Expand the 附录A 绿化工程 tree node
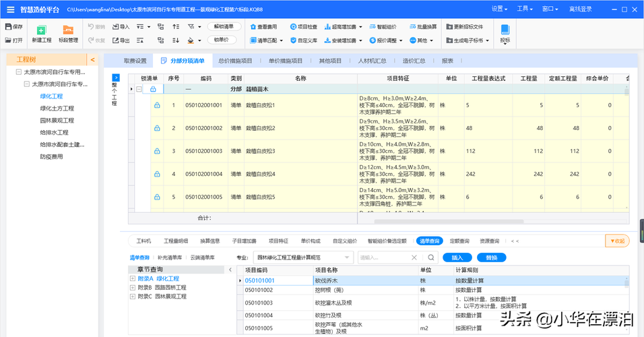The width and height of the screenshot is (644, 337). click(133, 278)
